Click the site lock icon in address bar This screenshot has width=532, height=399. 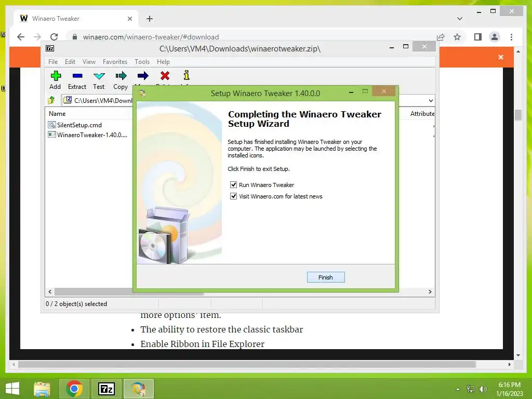point(75,37)
